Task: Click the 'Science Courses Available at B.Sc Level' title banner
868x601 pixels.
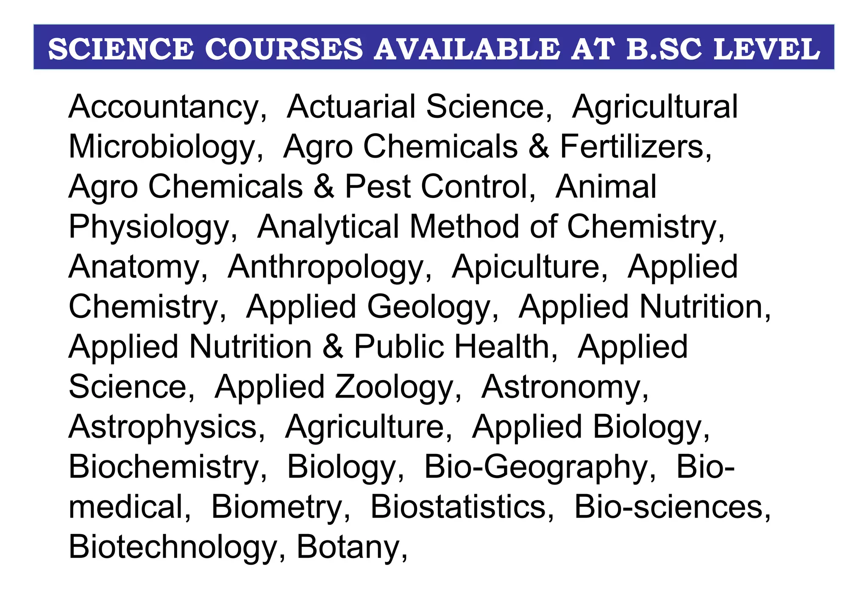Action: (434, 47)
